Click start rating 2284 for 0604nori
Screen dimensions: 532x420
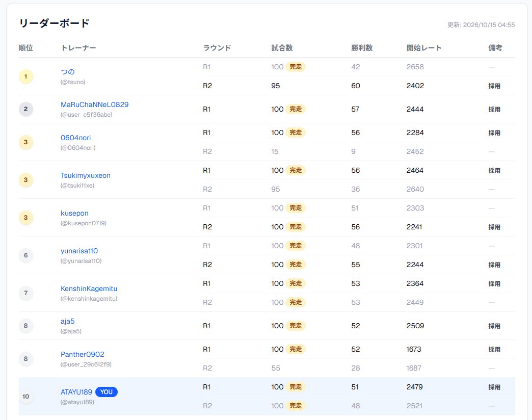click(x=415, y=133)
